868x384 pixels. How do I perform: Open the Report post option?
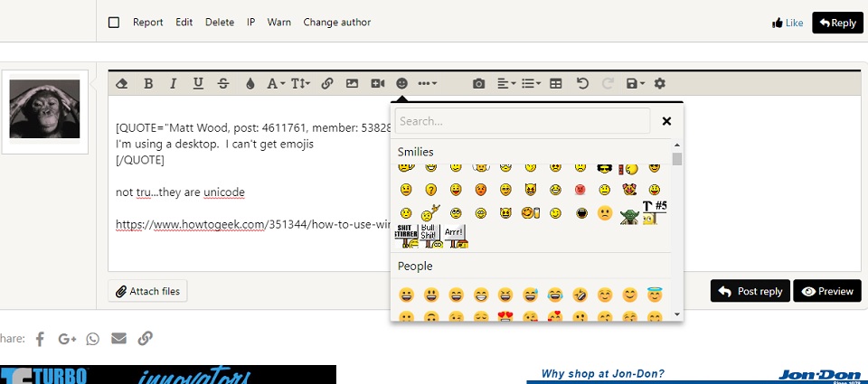(x=147, y=23)
